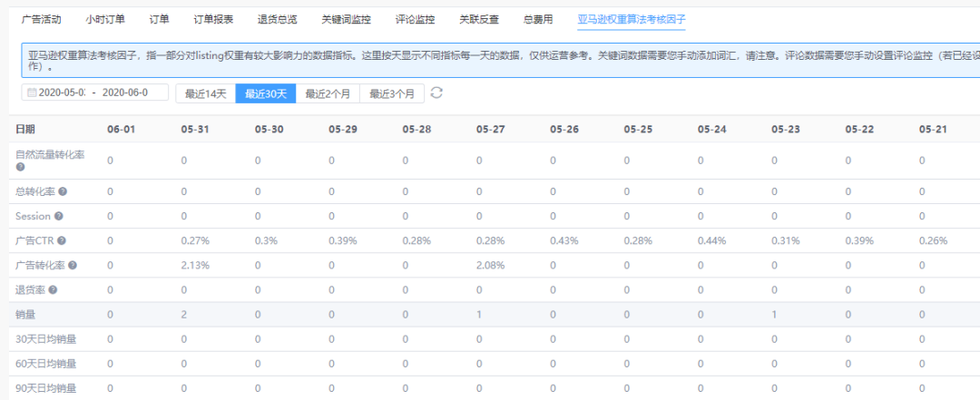The width and height of the screenshot is (980, 400).
Task: Click 0.43% in 广告CTR row
Action: pos(564,240)
